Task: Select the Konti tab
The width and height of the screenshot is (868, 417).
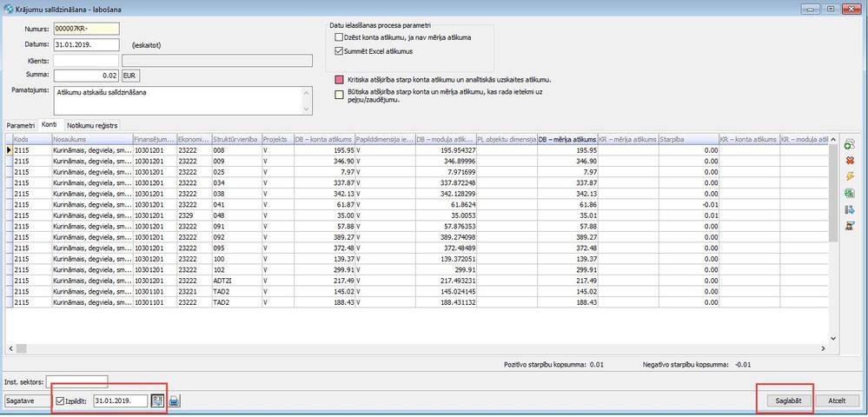Action: point(50,125)
